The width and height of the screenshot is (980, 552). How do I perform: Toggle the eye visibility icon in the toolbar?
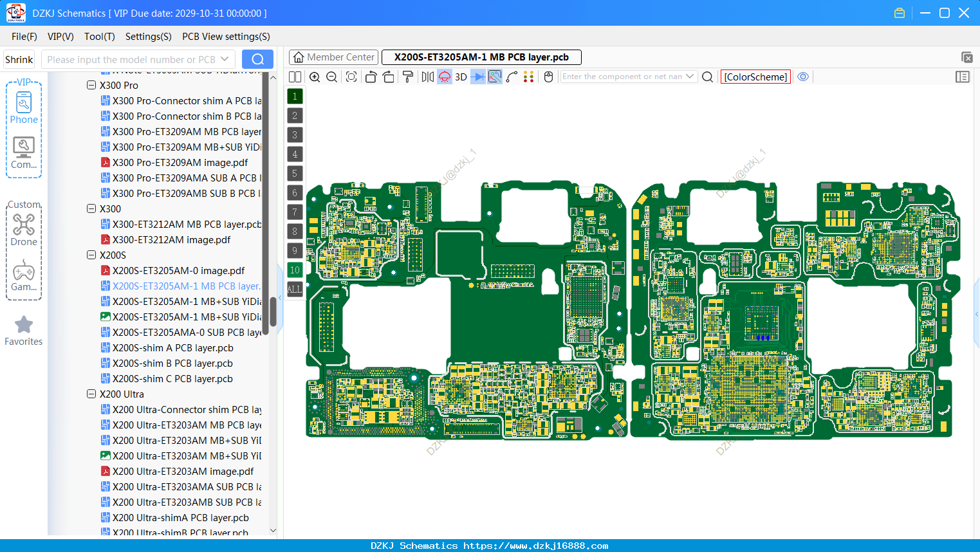[803, 77]
